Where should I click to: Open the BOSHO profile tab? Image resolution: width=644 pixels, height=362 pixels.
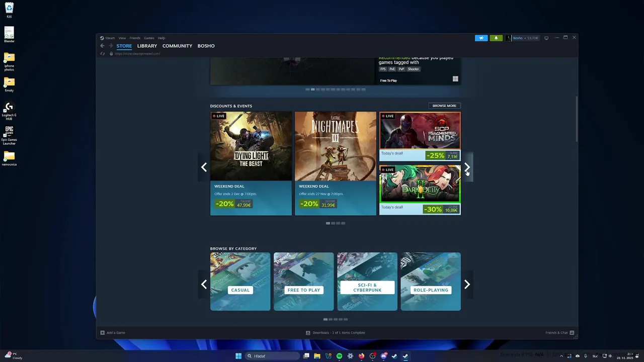click(206, 46)
